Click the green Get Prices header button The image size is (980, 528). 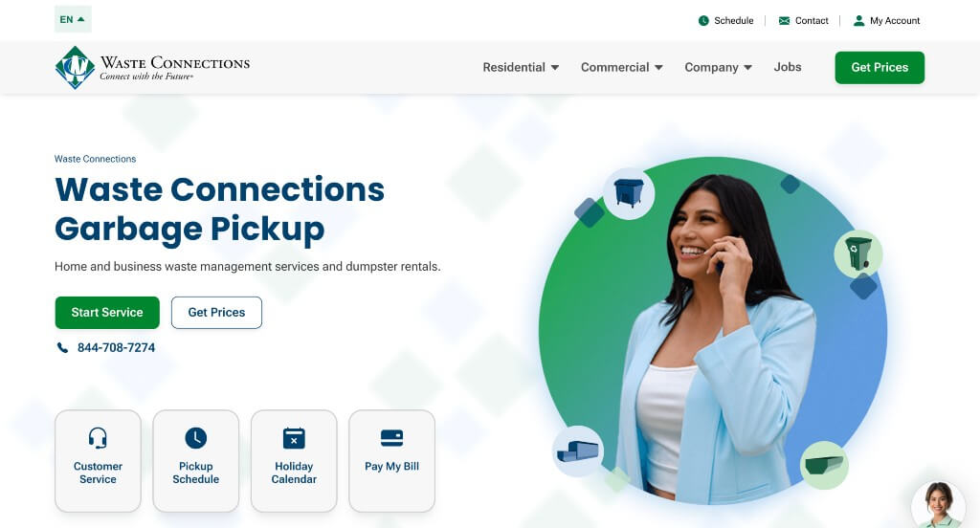pos(880,68)
